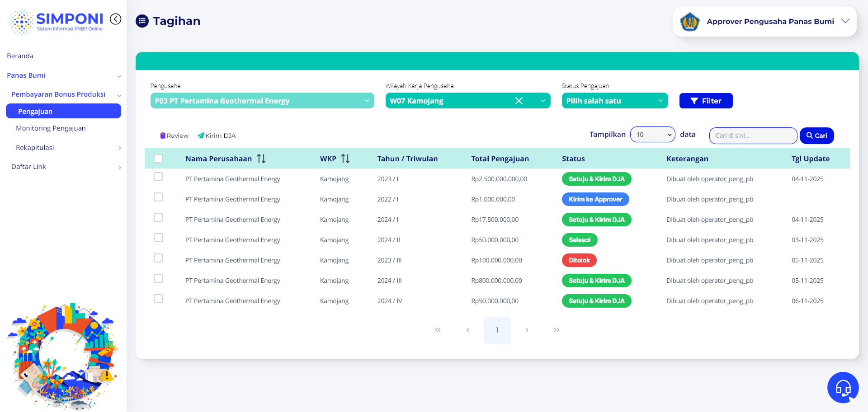Open page 1 in pagination

(x=497, y=330)
